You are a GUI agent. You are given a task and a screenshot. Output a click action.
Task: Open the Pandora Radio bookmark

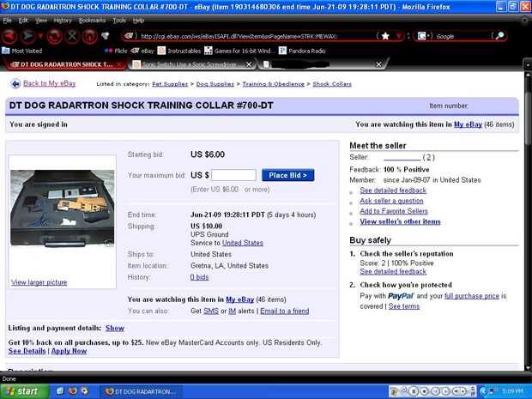click(302, 51)
